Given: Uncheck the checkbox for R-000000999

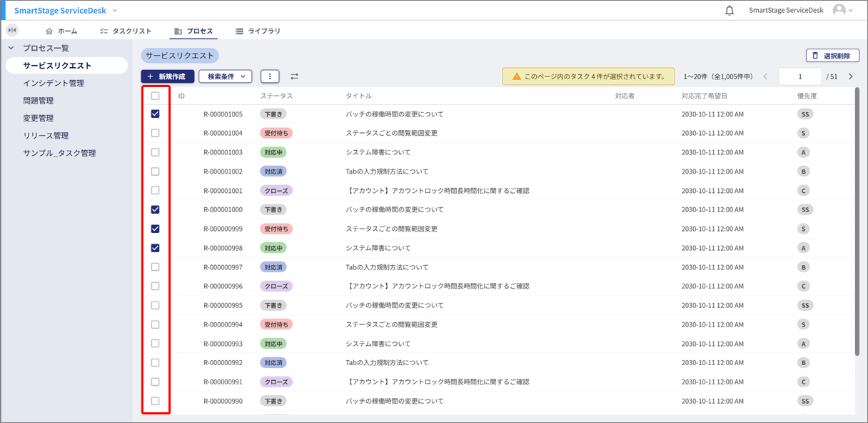Looking at the screenshot, I should click(x=155, y=229).
